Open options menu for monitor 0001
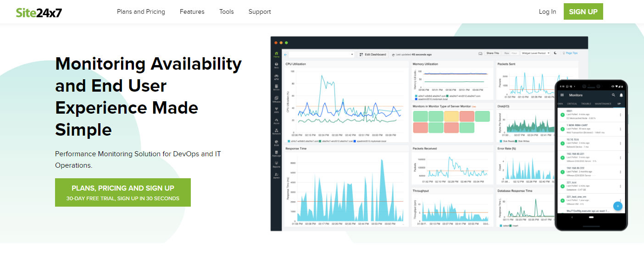 [621, 115]
